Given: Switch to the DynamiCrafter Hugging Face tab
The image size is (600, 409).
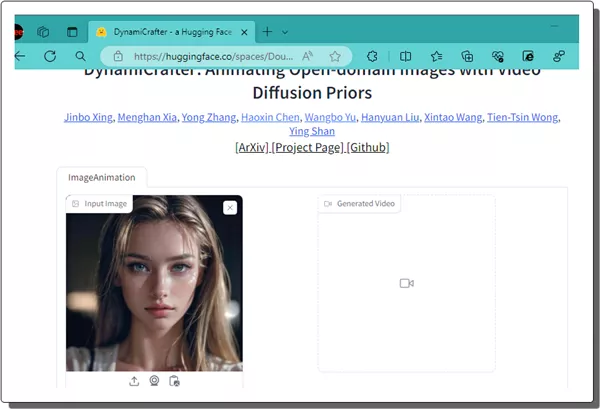Looking at the screenshot, I should 172,32.
